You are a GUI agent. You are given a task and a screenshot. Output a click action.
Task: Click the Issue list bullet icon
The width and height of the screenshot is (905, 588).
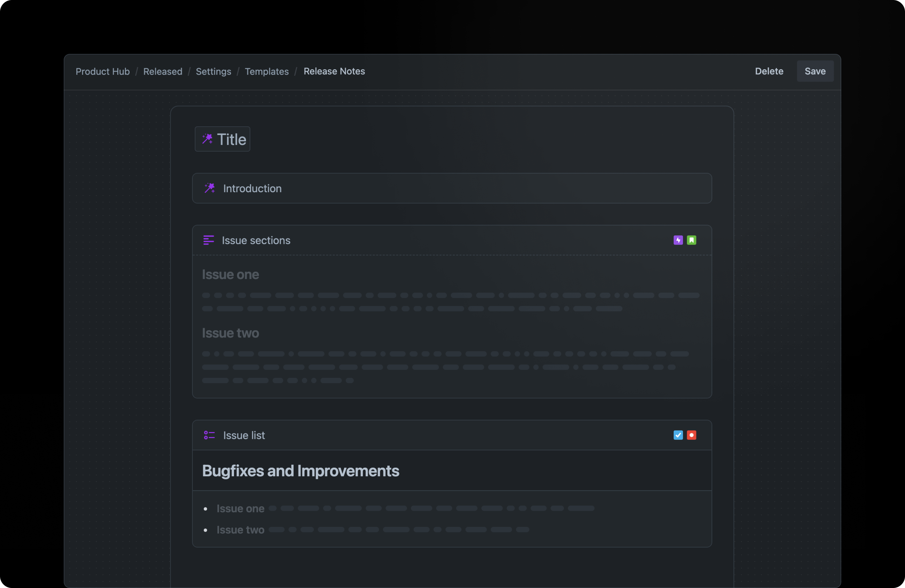point(209,435)
